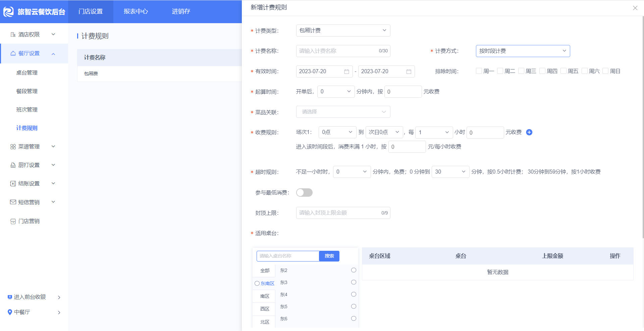The height and width of the screenshot is (331, 644).
Task: Click the 元/每小时收费 amount input
Action: 407,147
